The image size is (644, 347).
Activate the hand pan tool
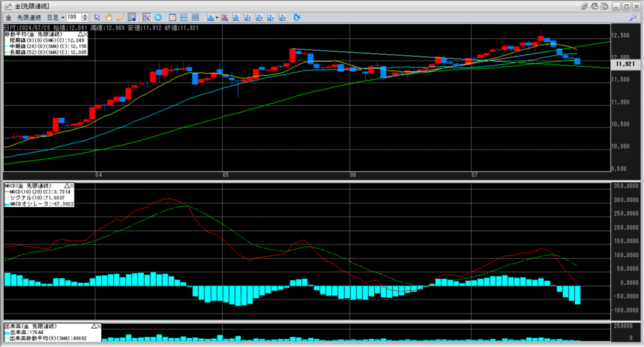pos(108,17)
